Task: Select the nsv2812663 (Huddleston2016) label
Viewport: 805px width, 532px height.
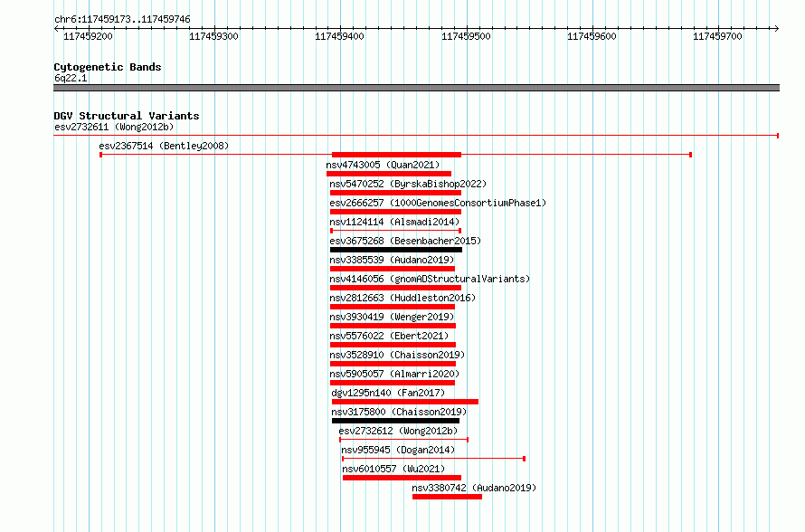Action: point(403,298)
